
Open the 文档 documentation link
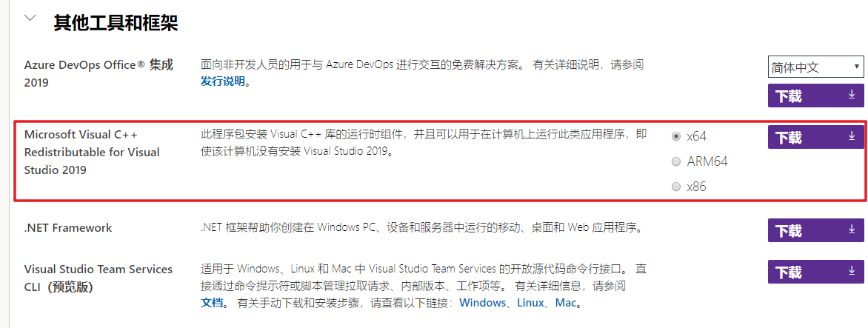[x=212, y=303]
